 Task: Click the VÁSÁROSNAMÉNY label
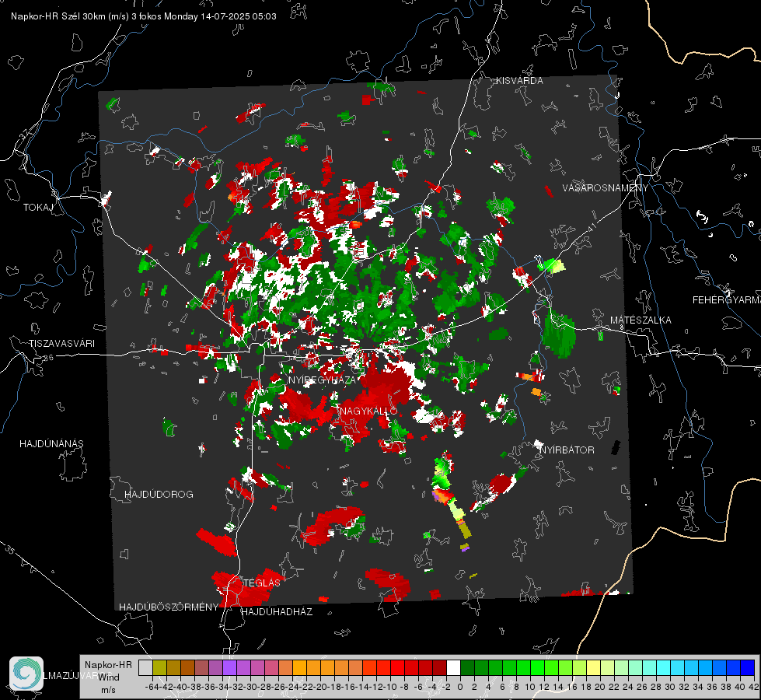606,188
